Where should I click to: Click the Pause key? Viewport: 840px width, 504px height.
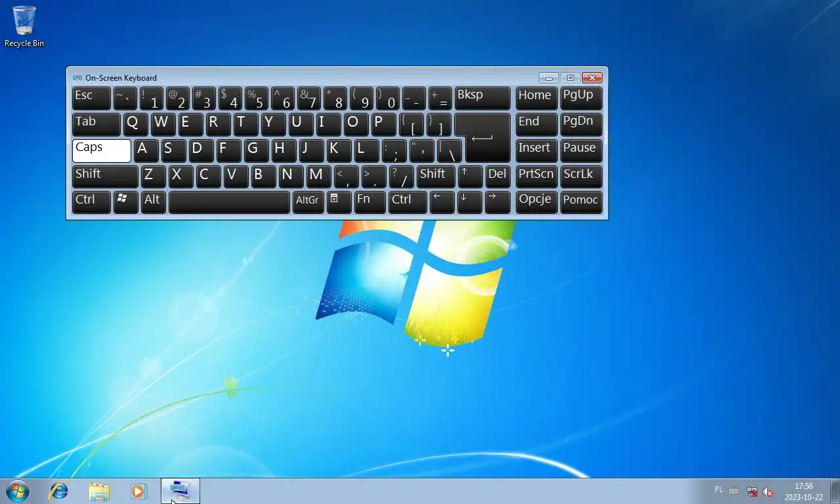[581, 150]
